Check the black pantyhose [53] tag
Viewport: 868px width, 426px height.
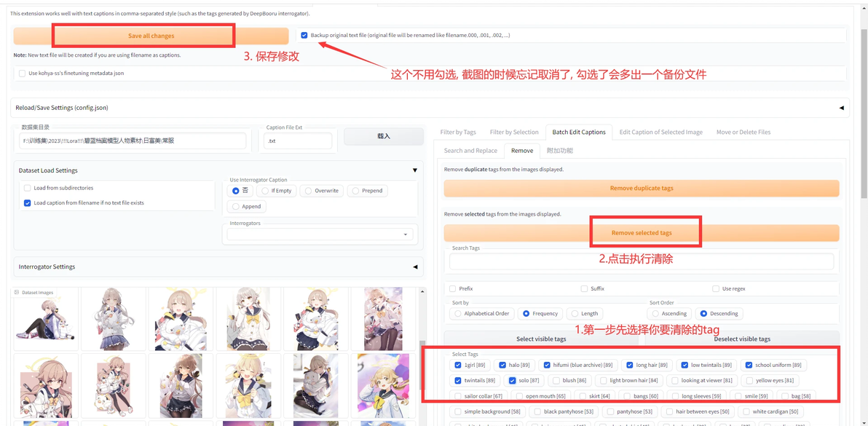pos(537,411)
